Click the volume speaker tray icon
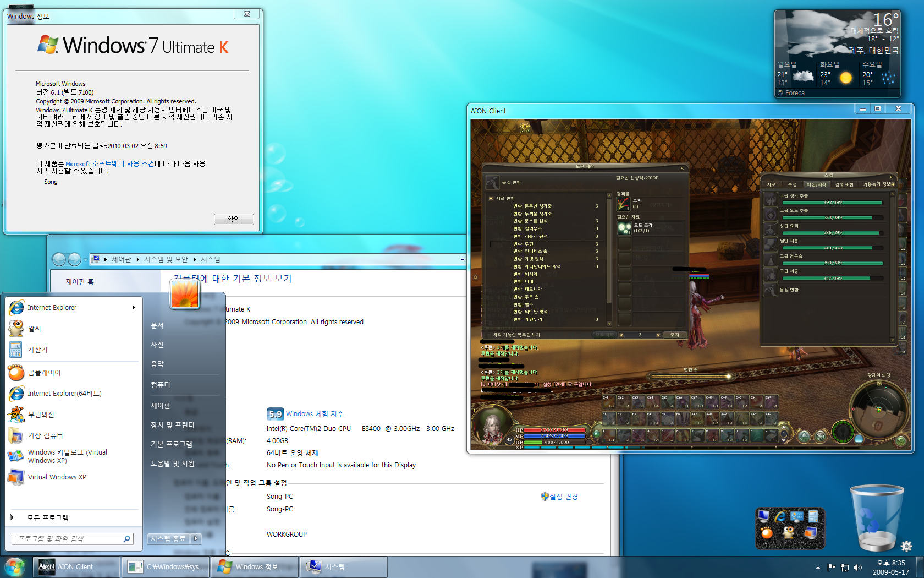Viewport: 924px width, 578px height. [858, 567]
